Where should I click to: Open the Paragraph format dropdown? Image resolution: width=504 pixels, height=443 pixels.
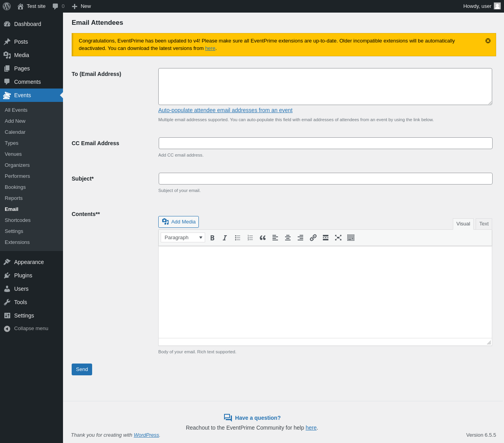pyautogui.click(x=183, y=238)
